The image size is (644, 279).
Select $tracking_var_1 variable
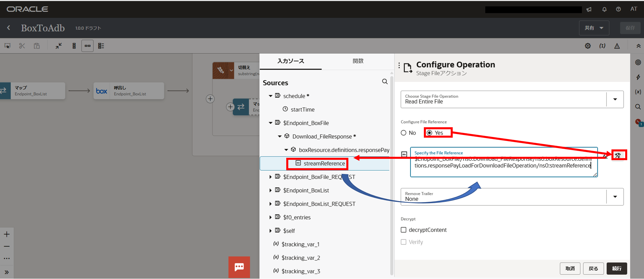(301, 244)
